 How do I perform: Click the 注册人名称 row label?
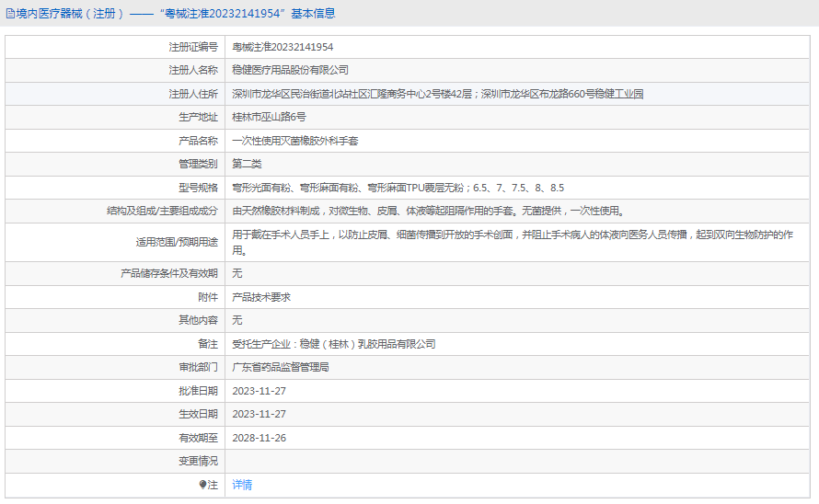click(x=192, y=70)
